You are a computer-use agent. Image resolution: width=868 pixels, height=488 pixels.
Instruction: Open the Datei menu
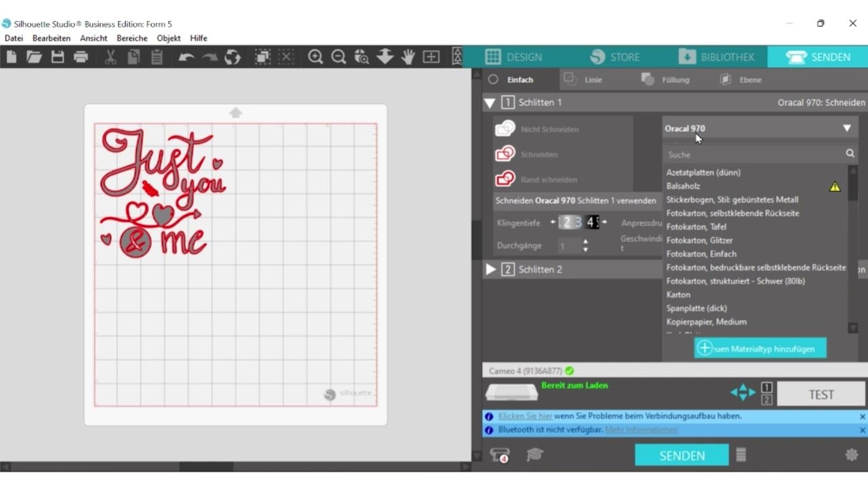[14, 38]
